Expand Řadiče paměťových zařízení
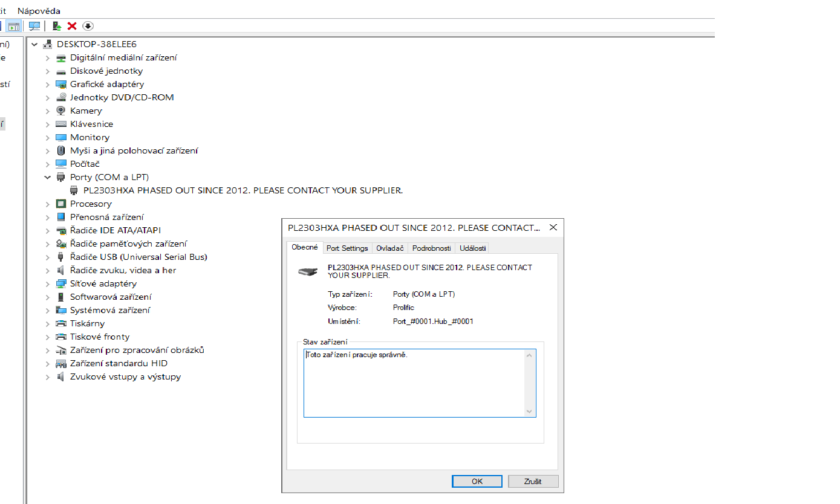 coord(47,244)
